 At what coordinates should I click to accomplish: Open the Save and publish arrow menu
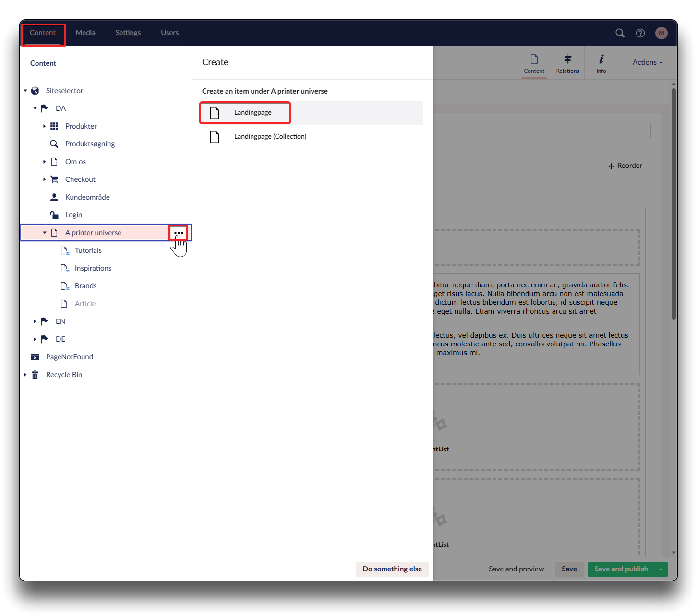661,569
